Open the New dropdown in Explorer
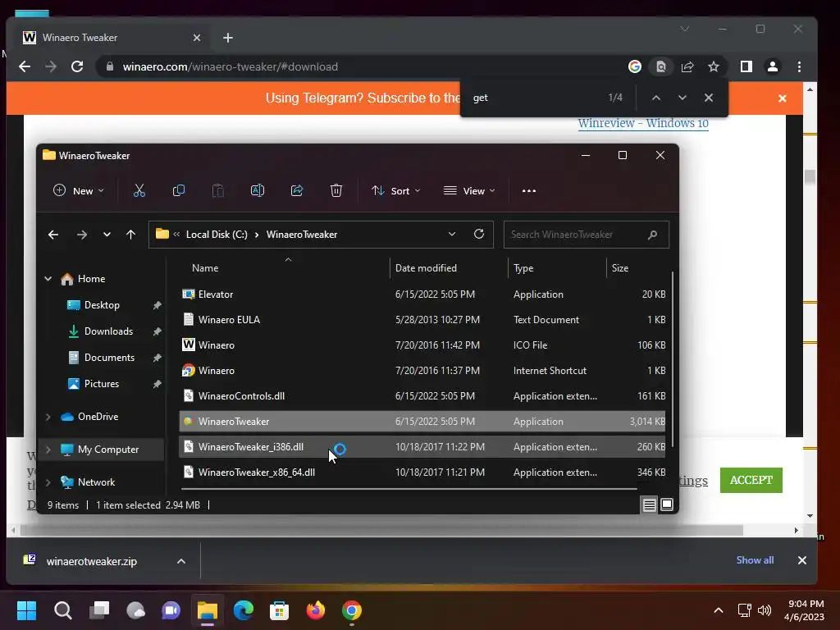The image size is (840, 630). 79,190
